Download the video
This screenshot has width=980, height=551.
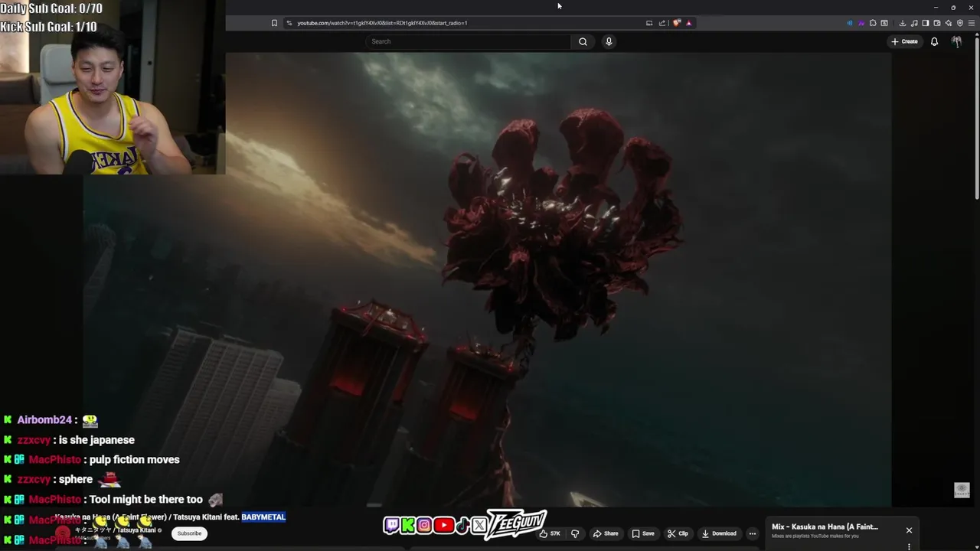(x=719, y=533)
